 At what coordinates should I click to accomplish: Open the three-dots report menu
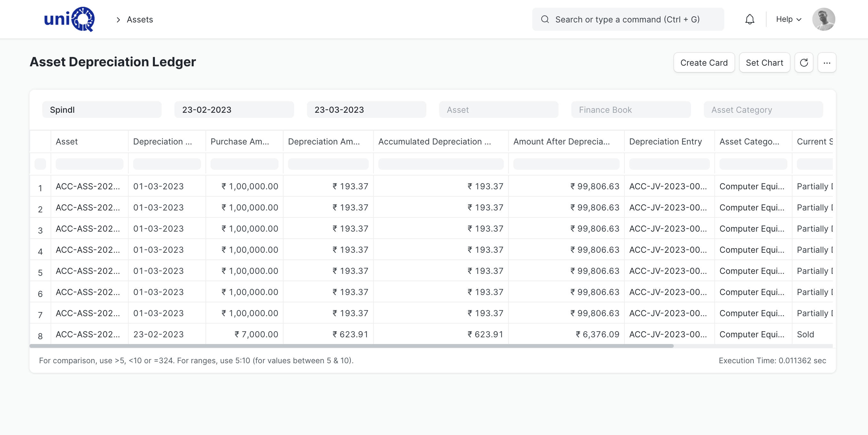[827, 63]
